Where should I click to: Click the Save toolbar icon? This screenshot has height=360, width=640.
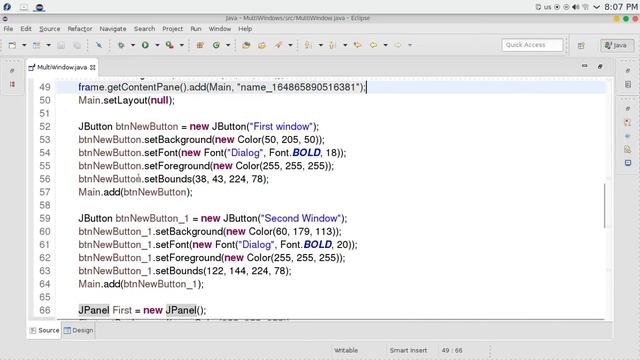(61, 45)
